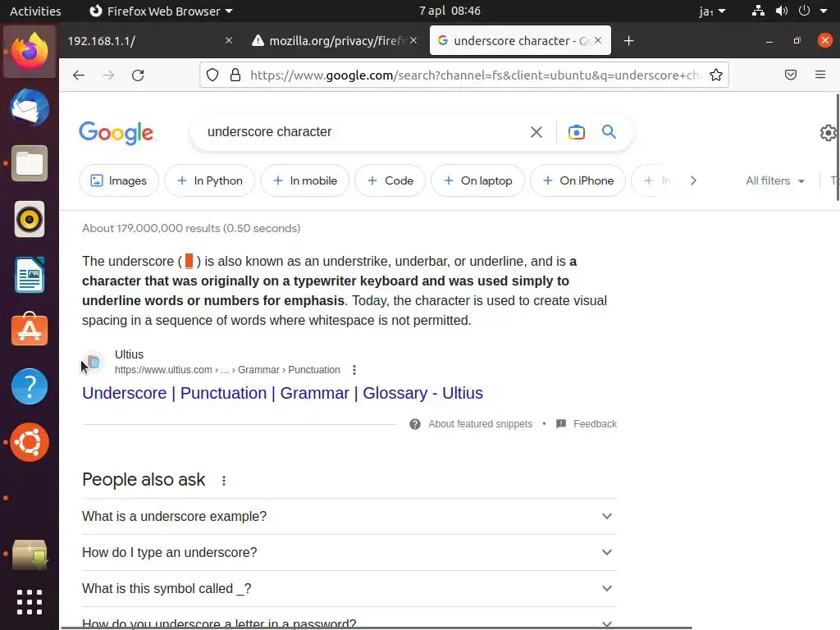
Task: Open About featured snippets link
Action: click(x=481, y=424)
